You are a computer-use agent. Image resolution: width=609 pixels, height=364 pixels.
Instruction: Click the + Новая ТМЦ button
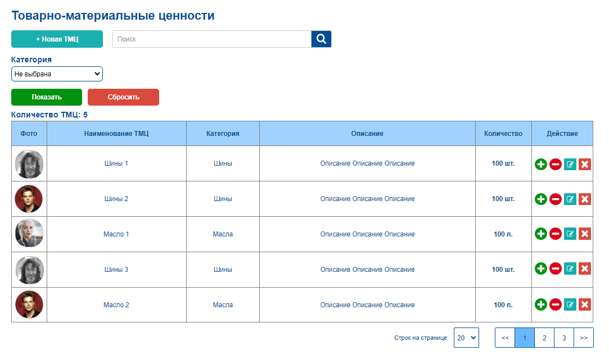coord(57,39)
